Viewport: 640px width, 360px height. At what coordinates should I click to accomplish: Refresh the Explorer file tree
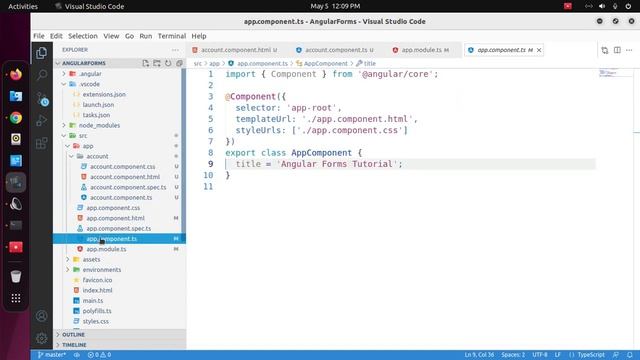point(168,63)
